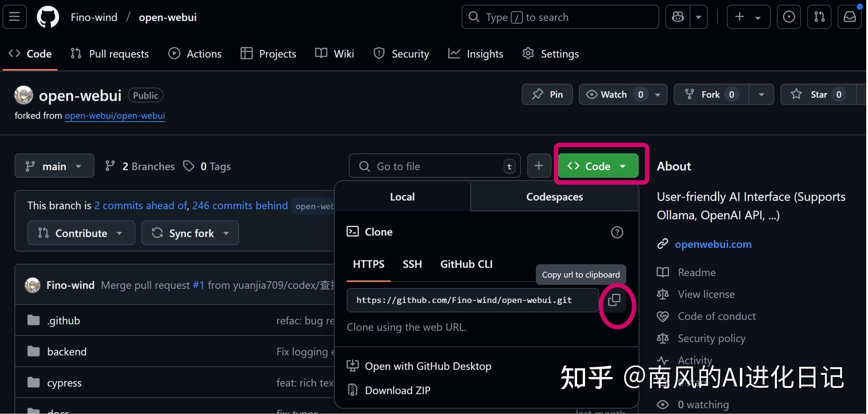The width and height of the screenshot is (868, 414).
Task: Select the SSH clone tab
Action: 412,264
